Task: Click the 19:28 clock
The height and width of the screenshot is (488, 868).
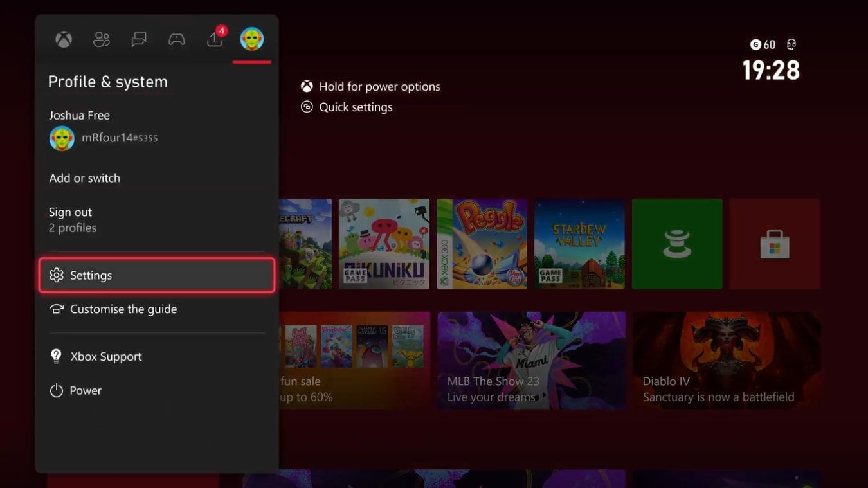Action: (771, 70)
